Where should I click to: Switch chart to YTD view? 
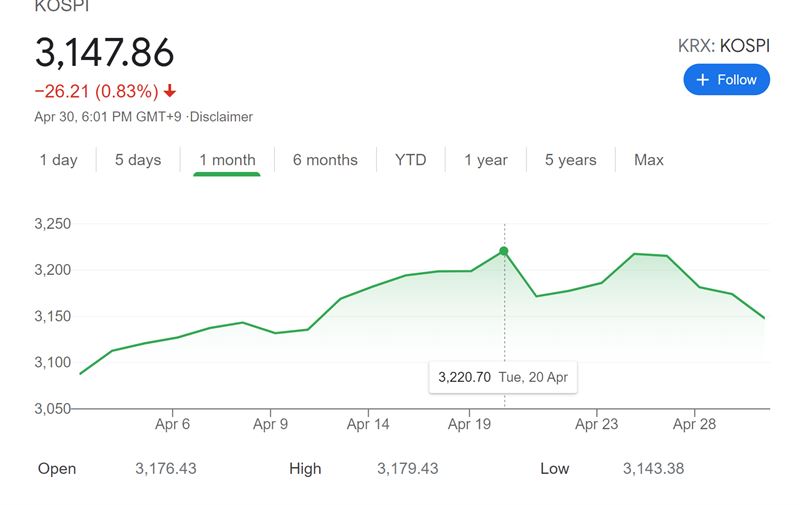point(410,160)
